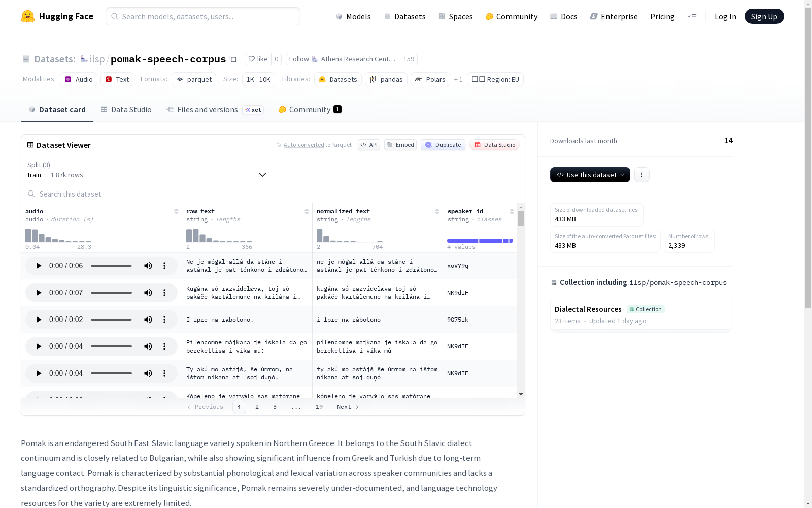Click the API button
This screenshot has height=508, width=812.
pyautogui.click(x=369, y=145)
